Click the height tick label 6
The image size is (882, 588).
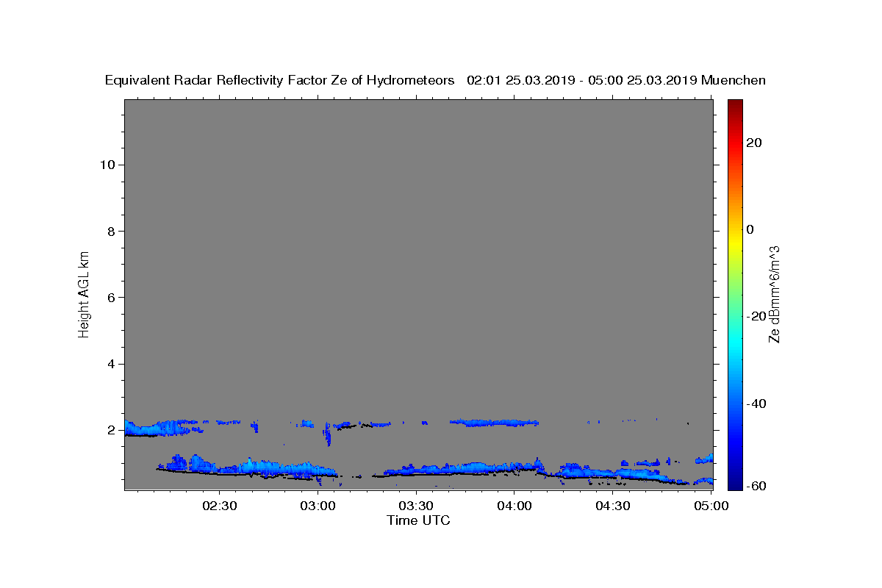[x=110, y=298]
